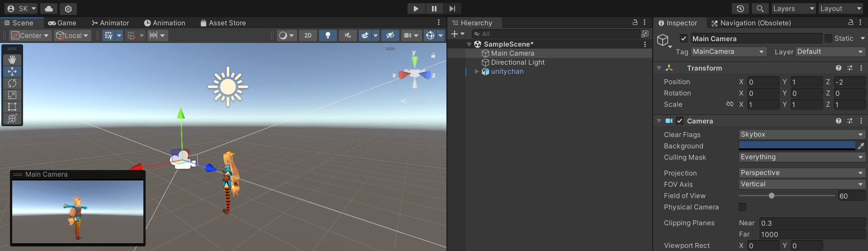
Task: Open the MainCamera Tag dropdown
Action: pyautogui.click(x=729, y=52)
